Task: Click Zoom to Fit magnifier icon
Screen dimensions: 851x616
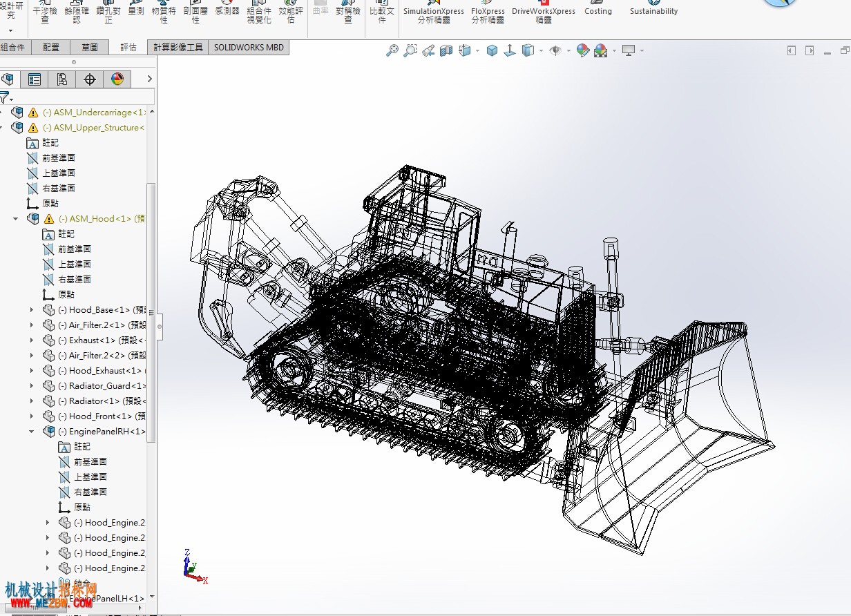Action: pyautogui.click(x=392, y=50)
